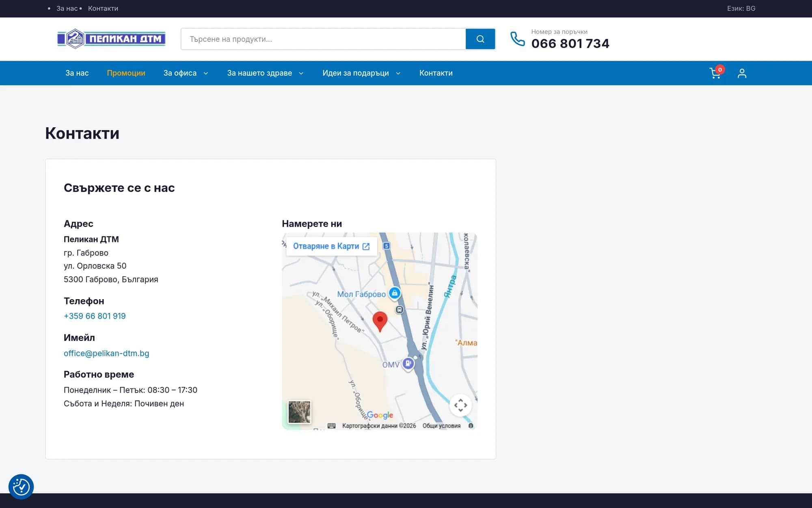
Task: Open За нас in main navigation
Action: 77,73
